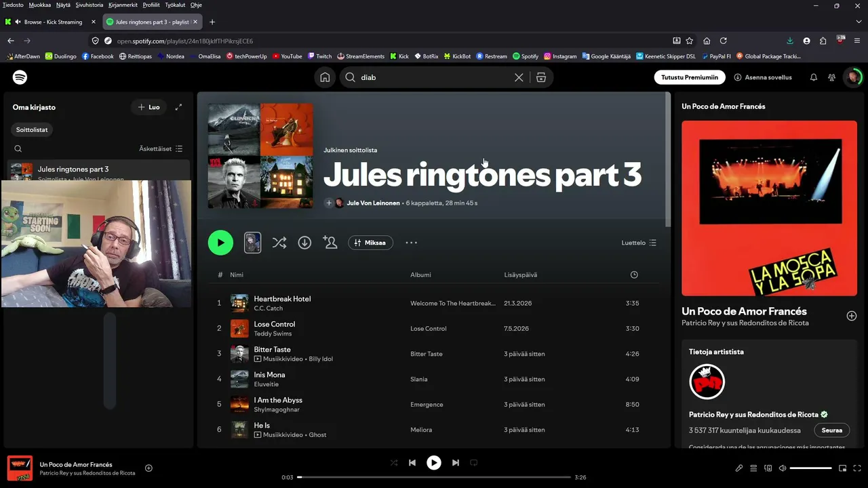Open the miniplayer
The height and width of the screenshot is (488, 868).
(843, 468)
